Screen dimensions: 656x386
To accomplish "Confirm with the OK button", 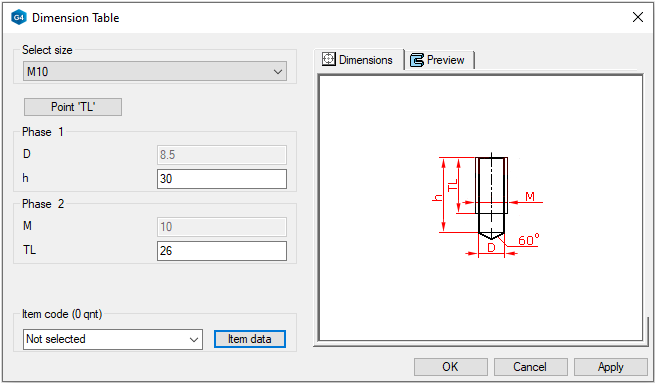I will 451,367.
